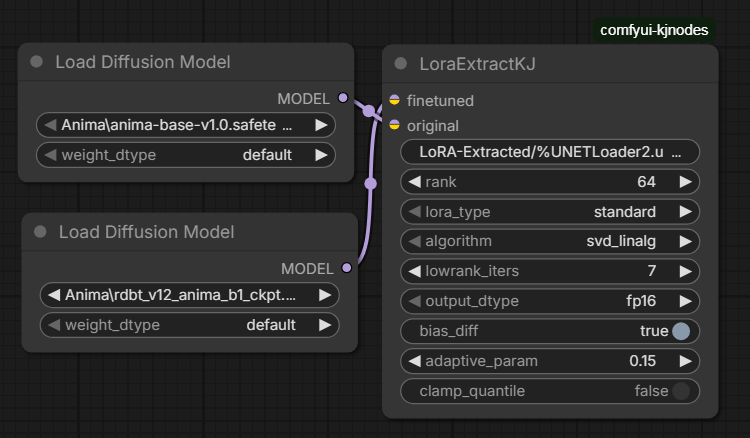Image resolution: width=750 pixels, height=438 pixels.
Task: Click the comfyui-kjnodes badge
Action: (x=654, y=30)
